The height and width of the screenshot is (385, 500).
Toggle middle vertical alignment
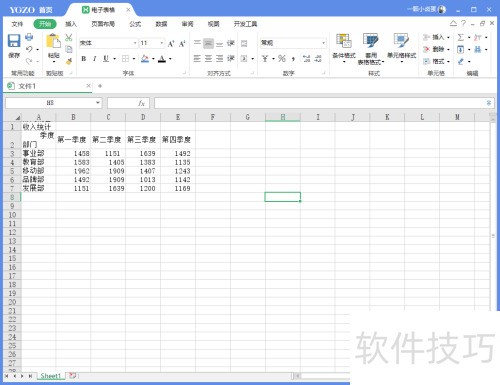[x=208, y=43]
